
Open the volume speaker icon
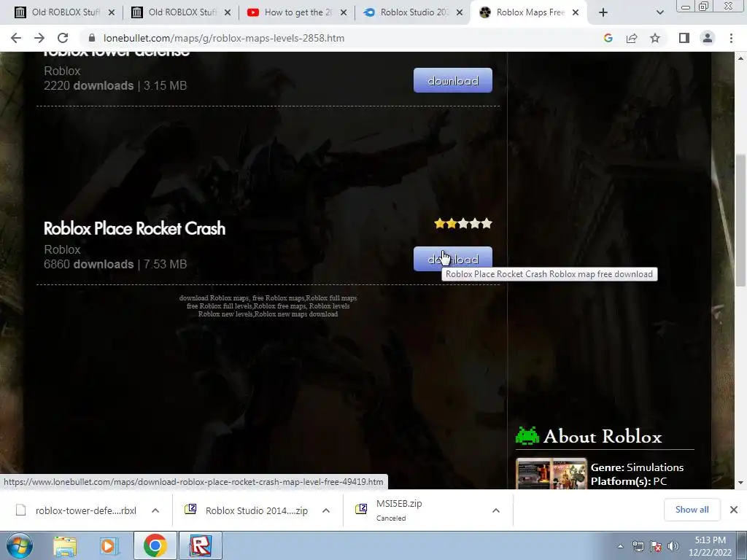pos(673,546)
